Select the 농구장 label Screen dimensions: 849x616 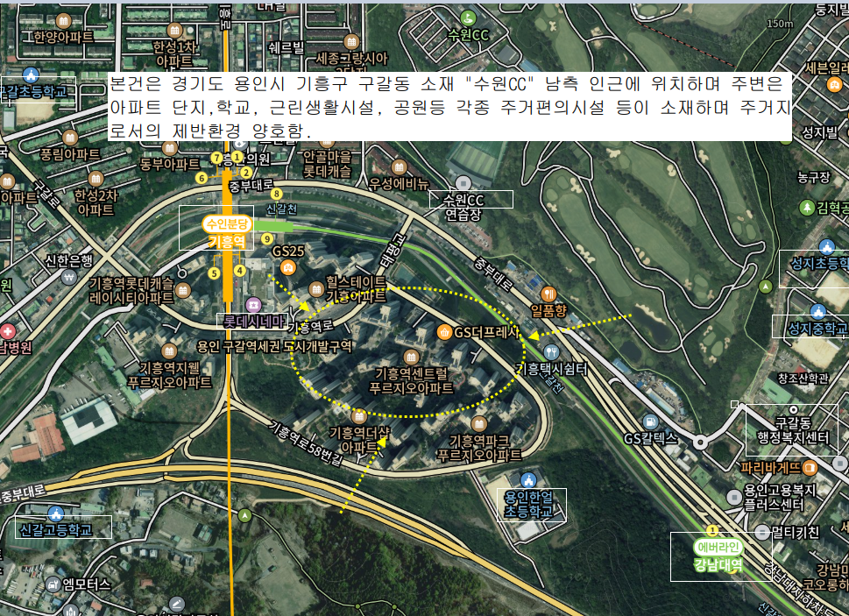pyautogui.click(x=814, y=177)
